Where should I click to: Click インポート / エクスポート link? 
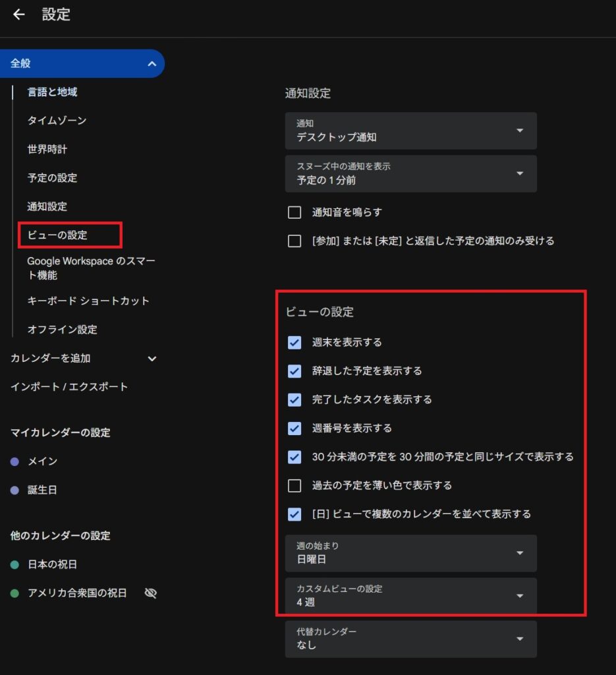tap(69, 387)
